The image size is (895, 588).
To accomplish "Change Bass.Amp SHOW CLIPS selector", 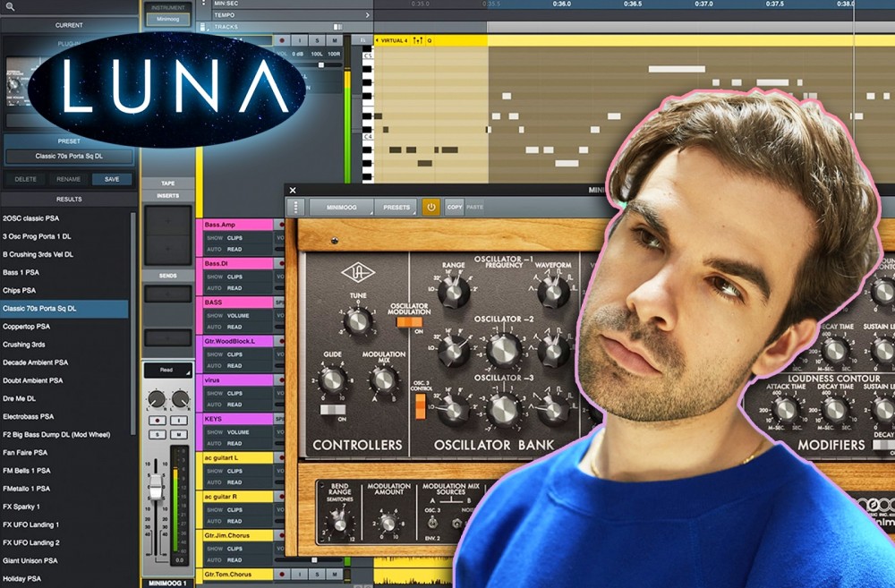I will pos(236,238).
